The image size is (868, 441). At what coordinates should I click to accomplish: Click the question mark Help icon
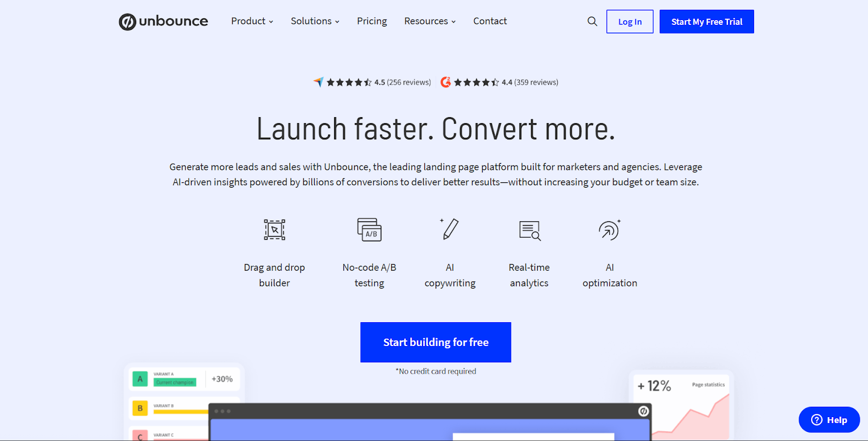click(816, 420)
